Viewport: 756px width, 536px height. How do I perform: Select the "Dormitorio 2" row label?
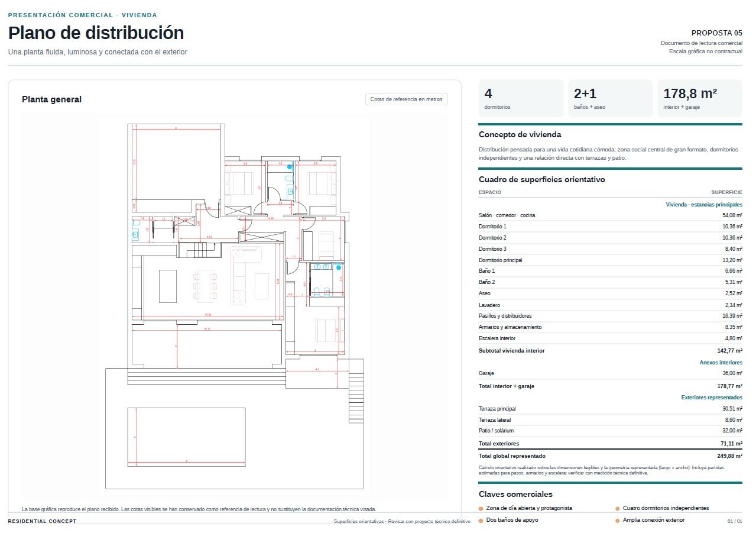pos(492,238)
